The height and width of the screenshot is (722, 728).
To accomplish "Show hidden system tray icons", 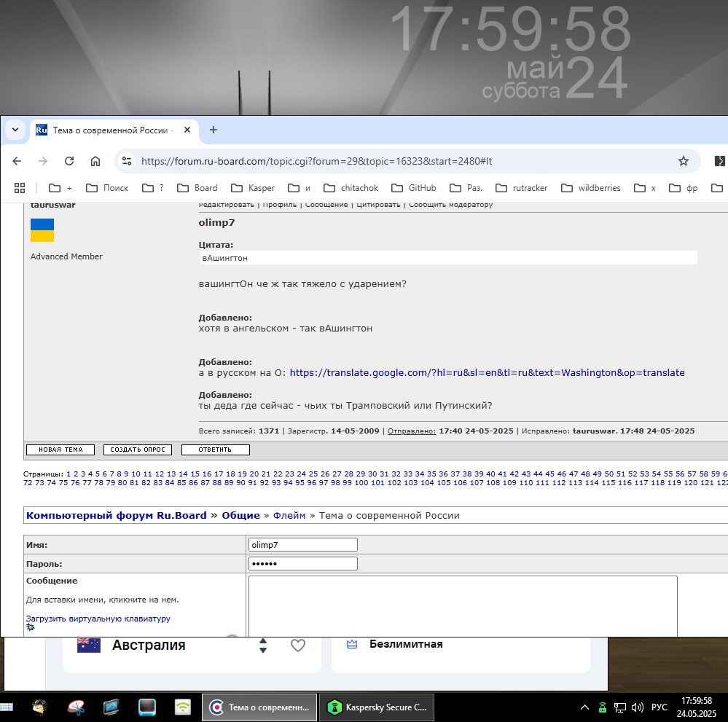I will [x=584, y=707].
